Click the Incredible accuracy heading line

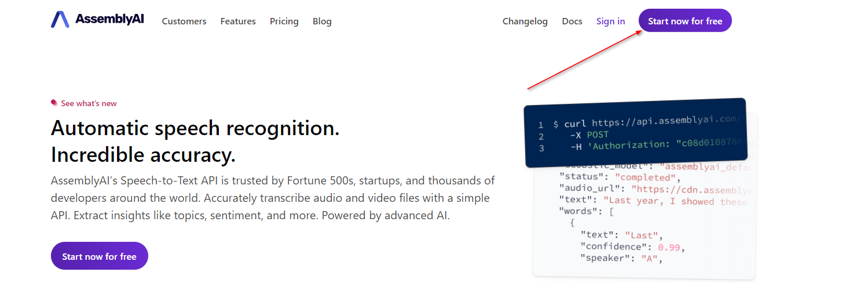tap(143, 155)
